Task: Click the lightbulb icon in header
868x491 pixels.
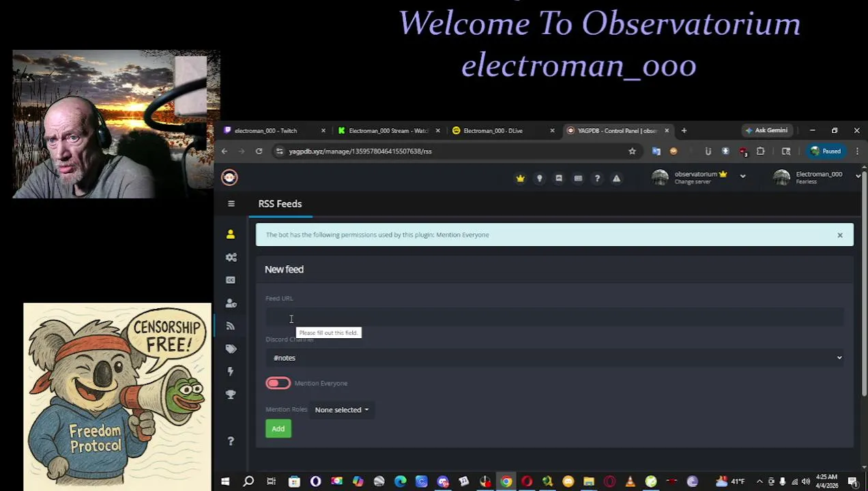Action: pos(539,179)
